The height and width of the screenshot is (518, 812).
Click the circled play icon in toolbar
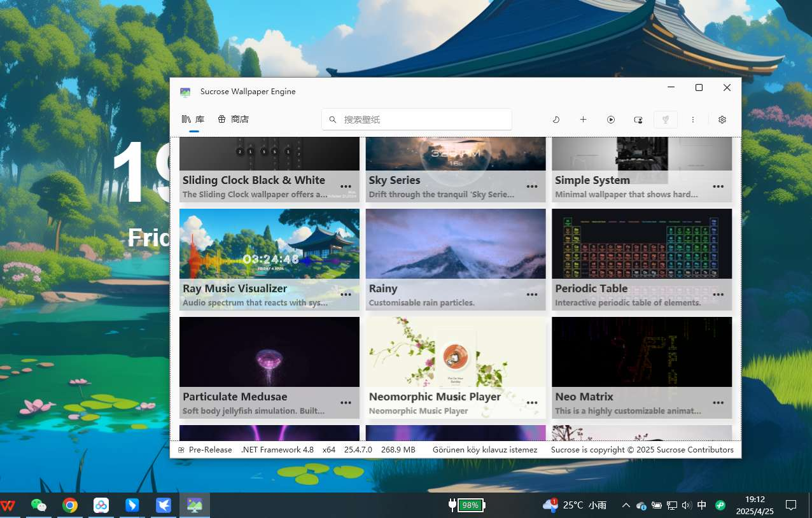(611, 120)
